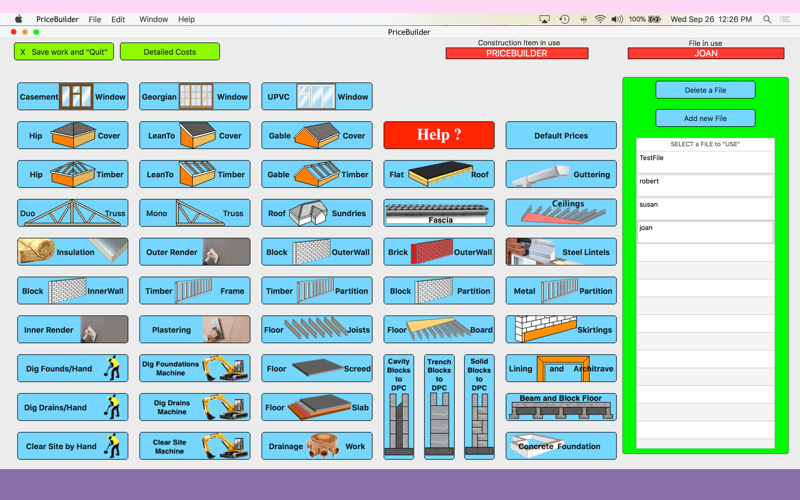Screen dimensions: 800x500
Task: Select the robert file in list
Action: click(x=705, y=186)
